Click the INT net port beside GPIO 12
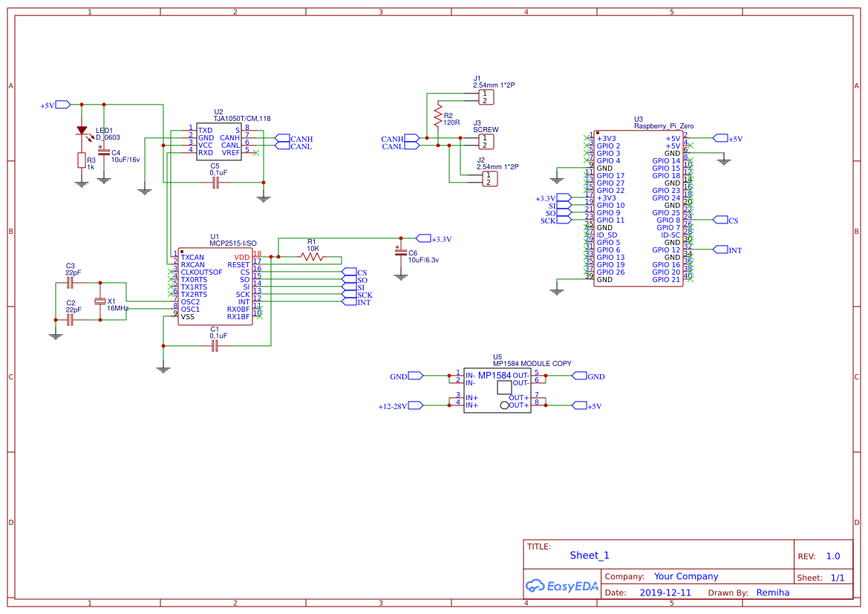868x614 pixels. 719,249
